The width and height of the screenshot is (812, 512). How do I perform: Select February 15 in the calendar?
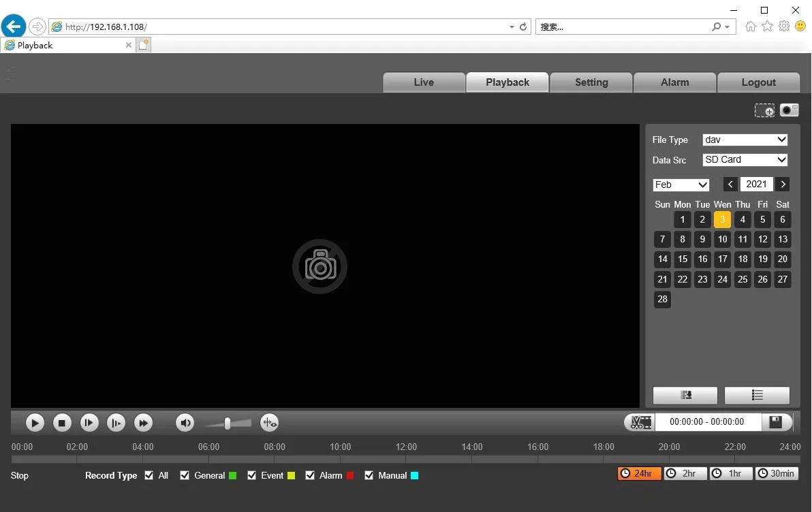(x=683, y=259)
